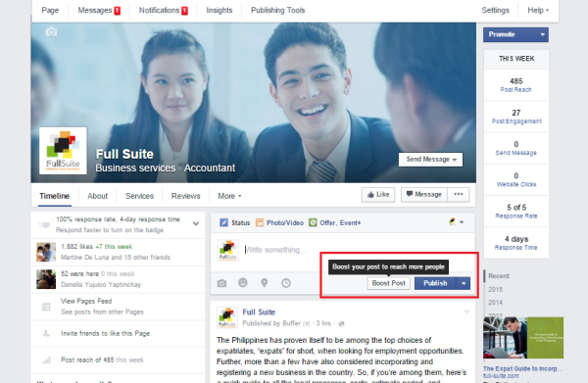Click the post audience globe icon
The height and width of the screenshot is (383, 588).
341,324
